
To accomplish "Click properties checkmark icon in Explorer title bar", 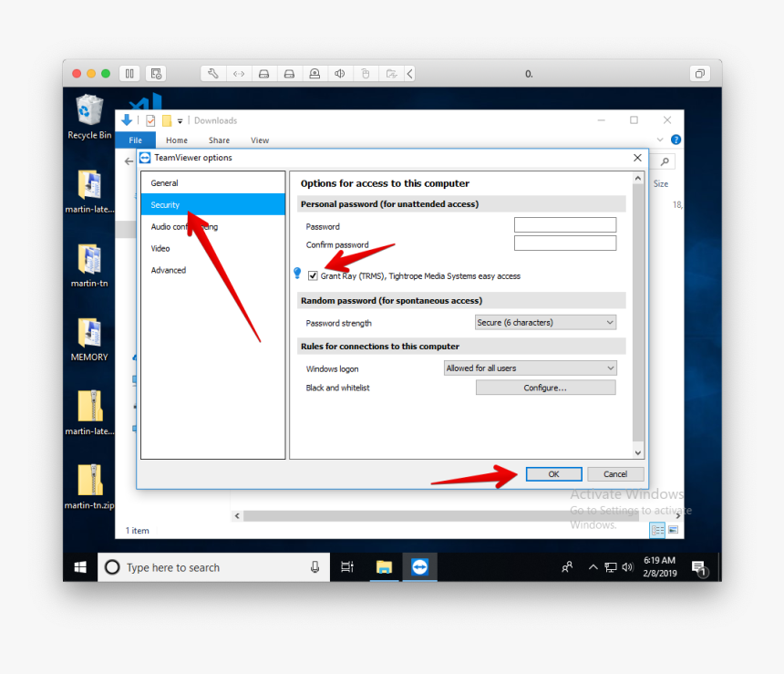I will (x=150, y=120).
